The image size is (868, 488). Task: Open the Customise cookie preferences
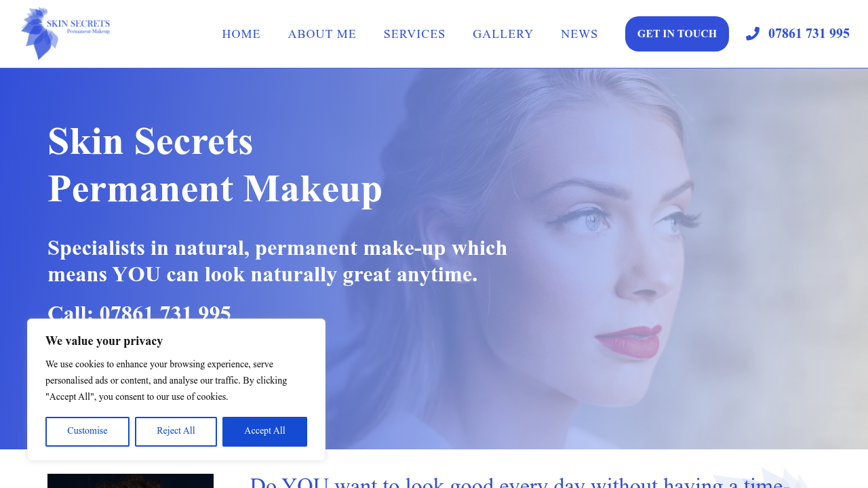tap(87, 431)
